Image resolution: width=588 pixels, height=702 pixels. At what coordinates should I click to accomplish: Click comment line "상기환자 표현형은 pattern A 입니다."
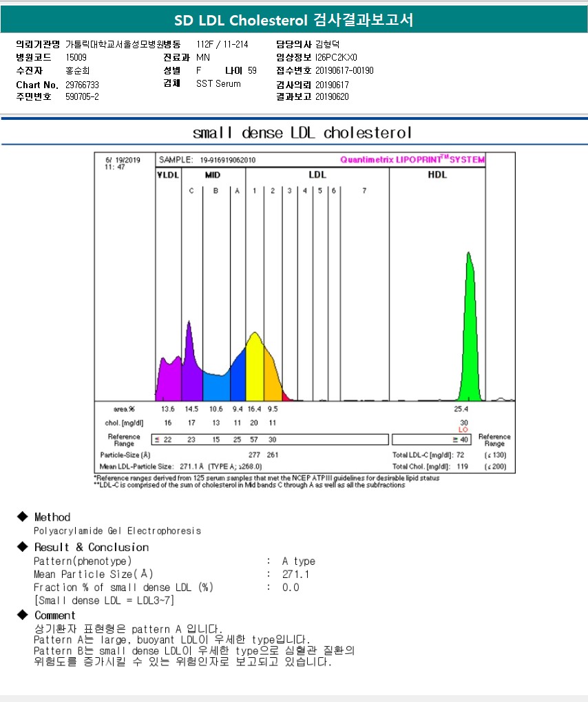(128, 629)
